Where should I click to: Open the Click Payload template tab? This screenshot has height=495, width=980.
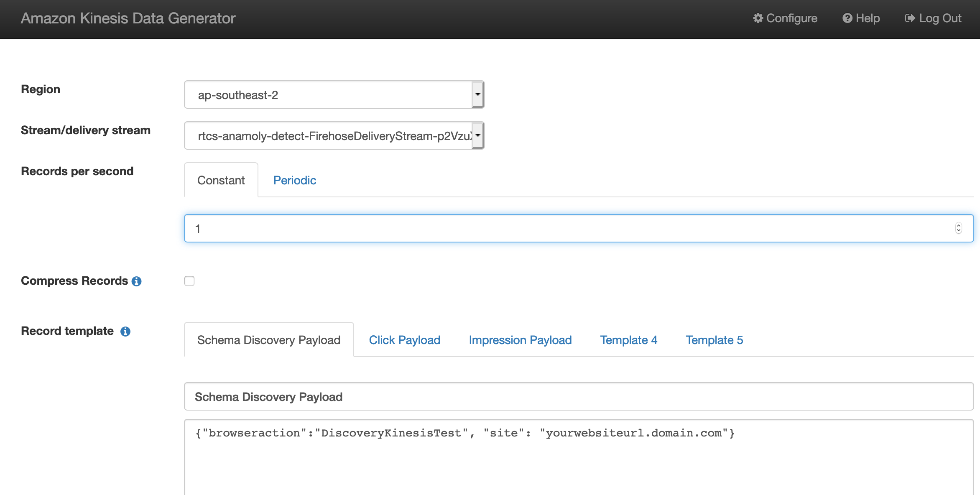[x=404, y=340]
